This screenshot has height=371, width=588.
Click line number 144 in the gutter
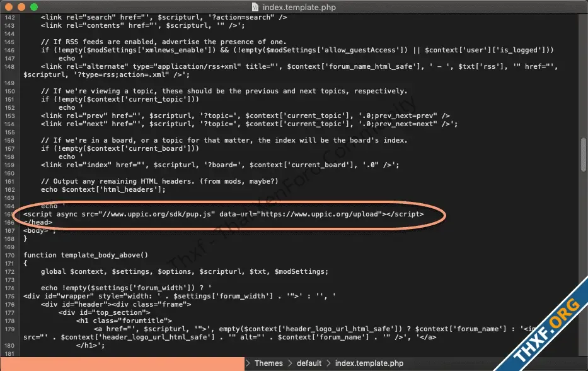[x=9, y=34]
